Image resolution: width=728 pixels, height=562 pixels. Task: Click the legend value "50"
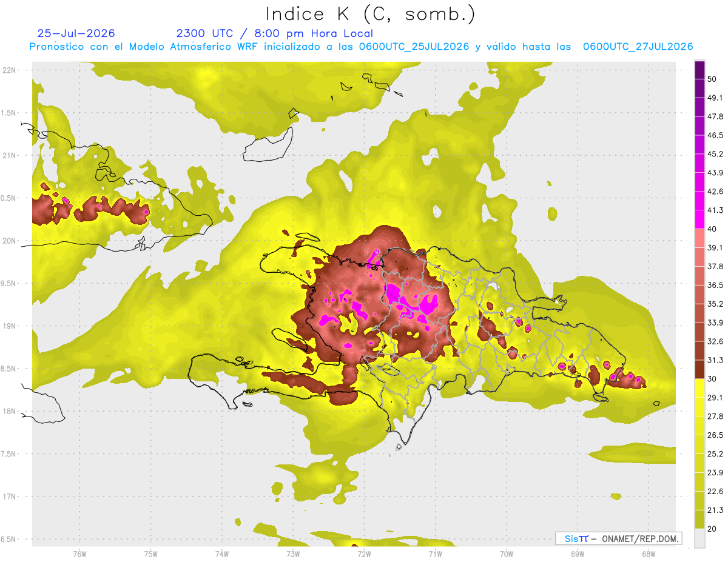712,79
